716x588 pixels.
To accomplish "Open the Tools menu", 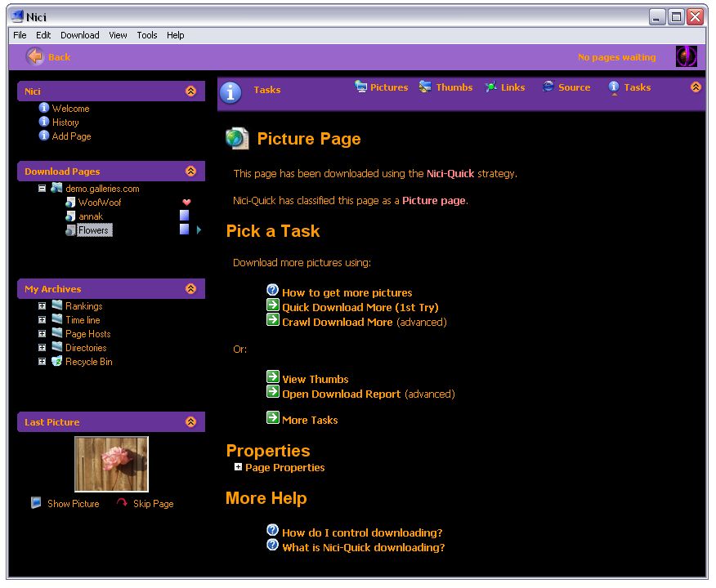I will pos(146,35).
